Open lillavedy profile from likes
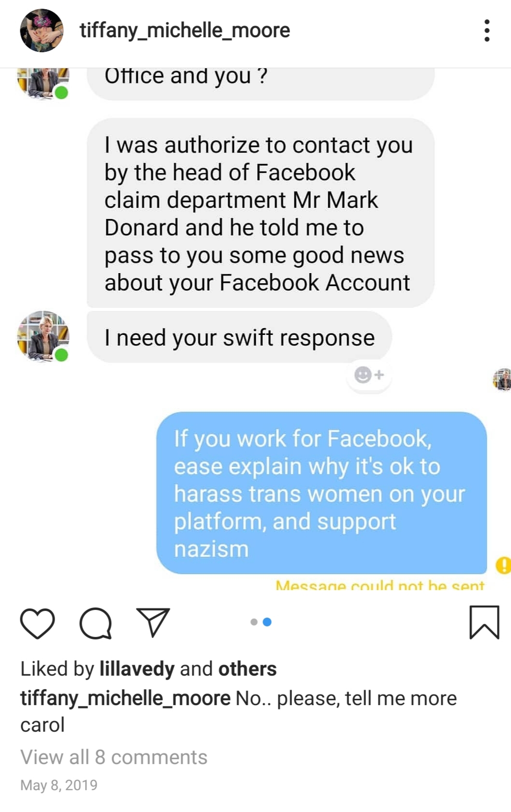This screenshot has height=812, width=511. point(137,669)
